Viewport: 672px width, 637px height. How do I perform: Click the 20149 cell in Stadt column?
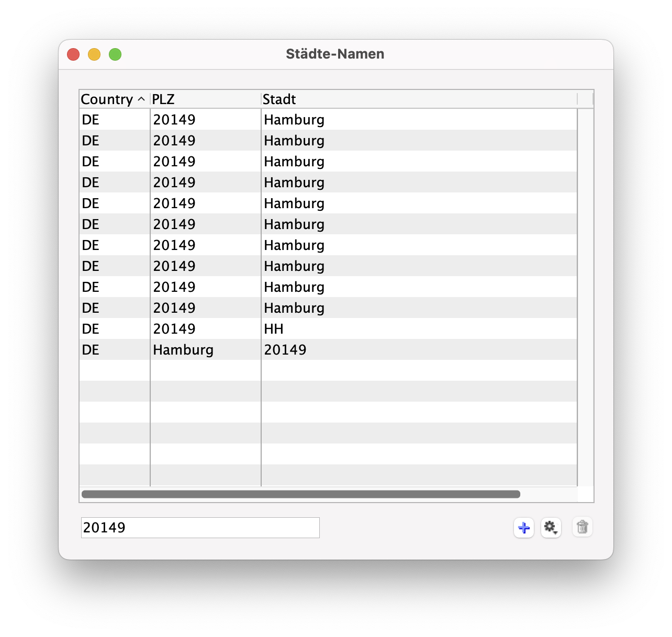point(285,350)
